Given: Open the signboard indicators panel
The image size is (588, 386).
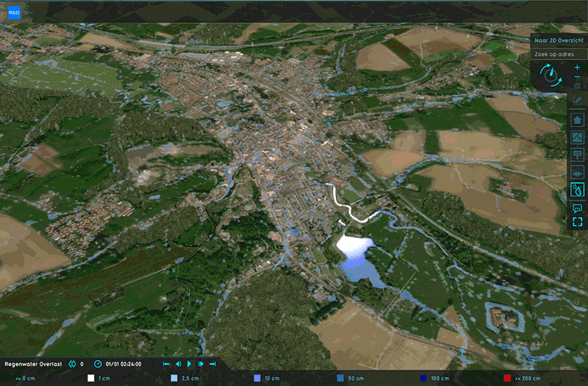Looking at the screenshot, I should [577, 155].
